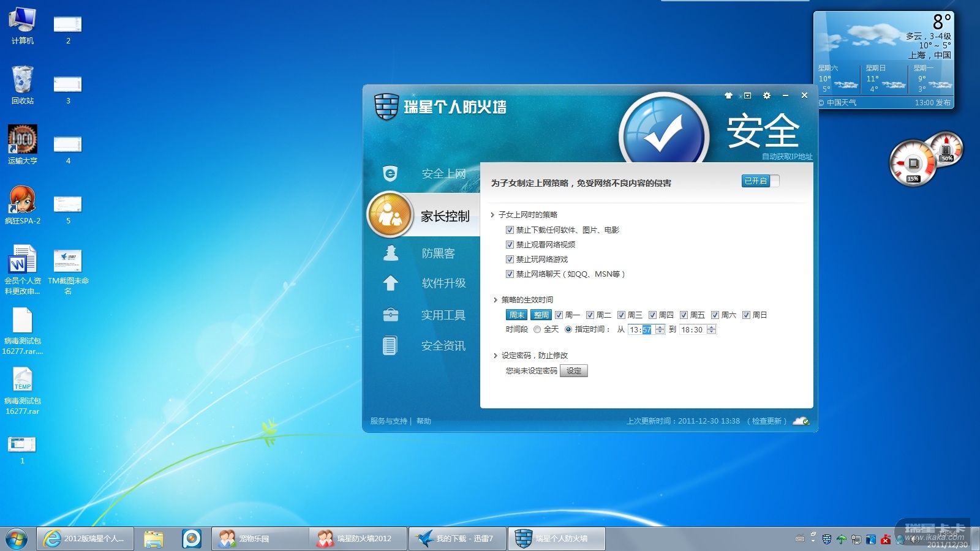980x551 pixels.
Task: Open the 软件升级 section
Action: (423, 283)
